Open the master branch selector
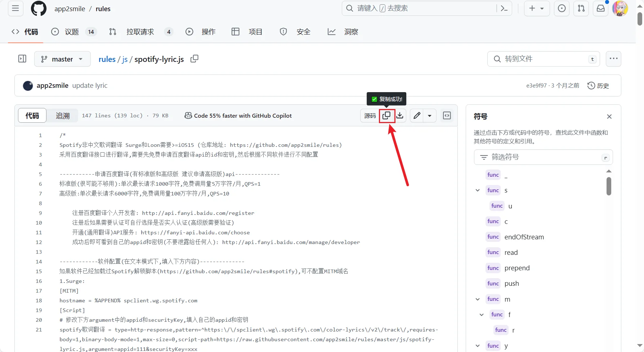Viewport: 644px width, 352px height. tap(62, 59)
